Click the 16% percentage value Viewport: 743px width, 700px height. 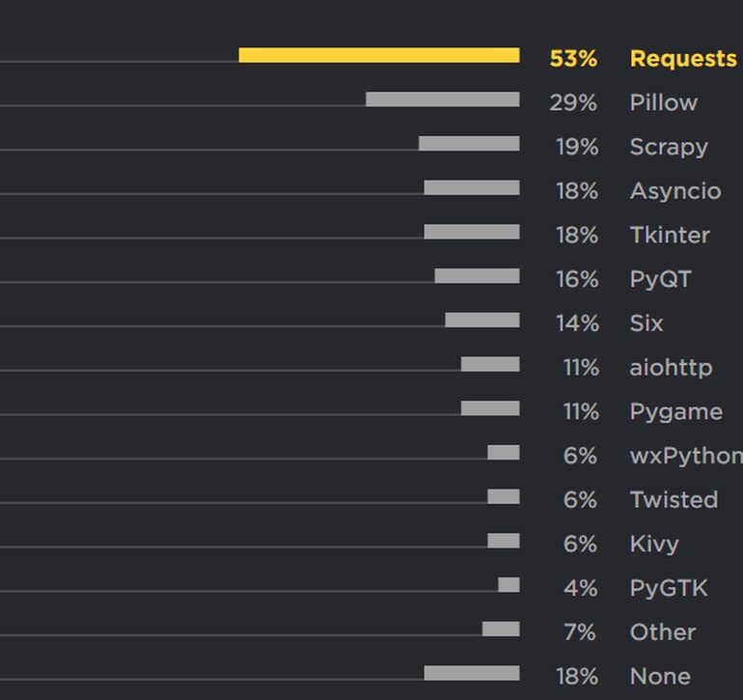(x=576, y=280)
